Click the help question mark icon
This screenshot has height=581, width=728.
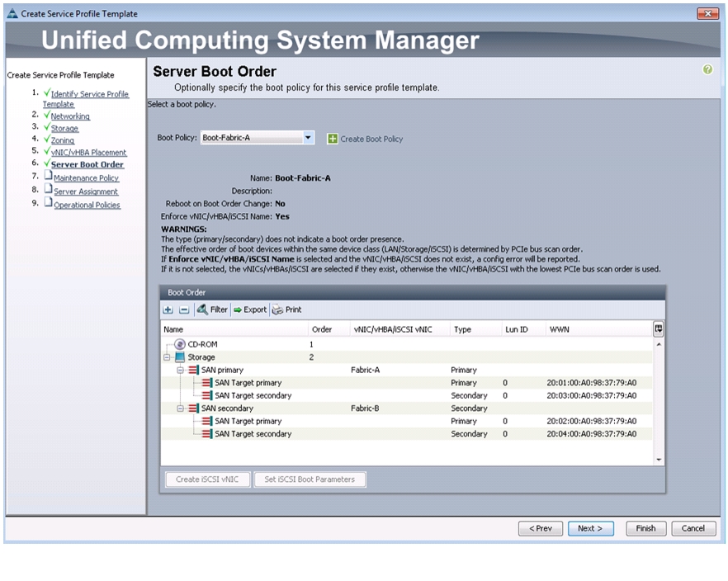click(707, 69)
